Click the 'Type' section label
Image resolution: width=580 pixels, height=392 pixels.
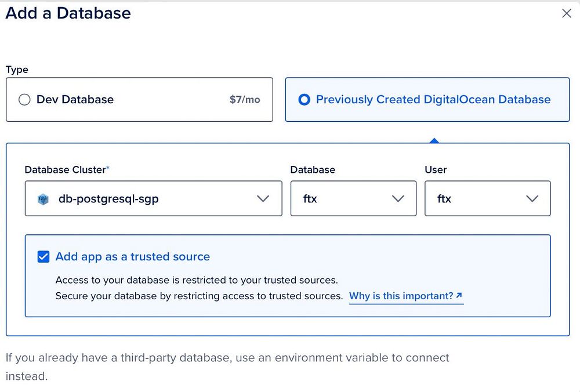pyautogui.click(x=17, y=70)
